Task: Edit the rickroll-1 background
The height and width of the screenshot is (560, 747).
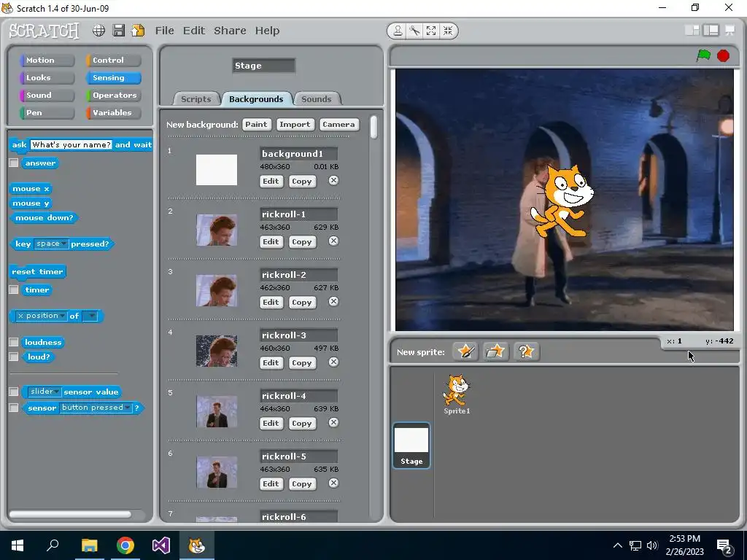Action: pyautogui.click(x=271, y=242)
